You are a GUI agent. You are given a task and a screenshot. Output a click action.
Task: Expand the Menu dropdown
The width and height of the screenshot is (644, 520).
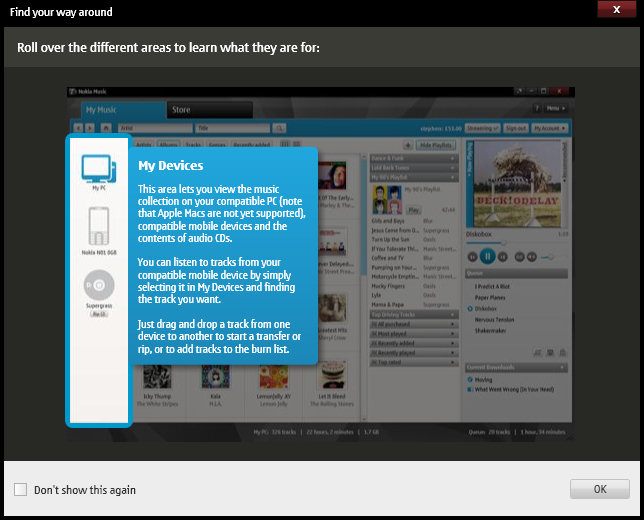554,107
